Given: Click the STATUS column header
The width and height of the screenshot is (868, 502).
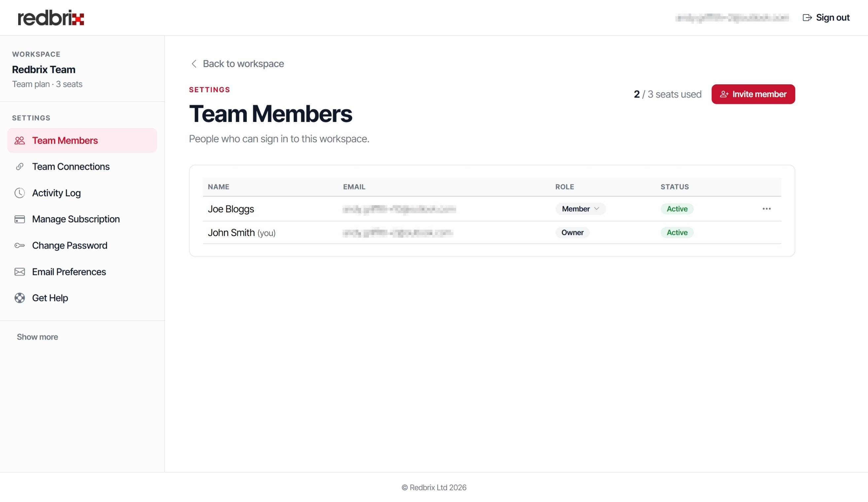Looking at the screenshot, I should pyautogui.click(x=674, y=187).
